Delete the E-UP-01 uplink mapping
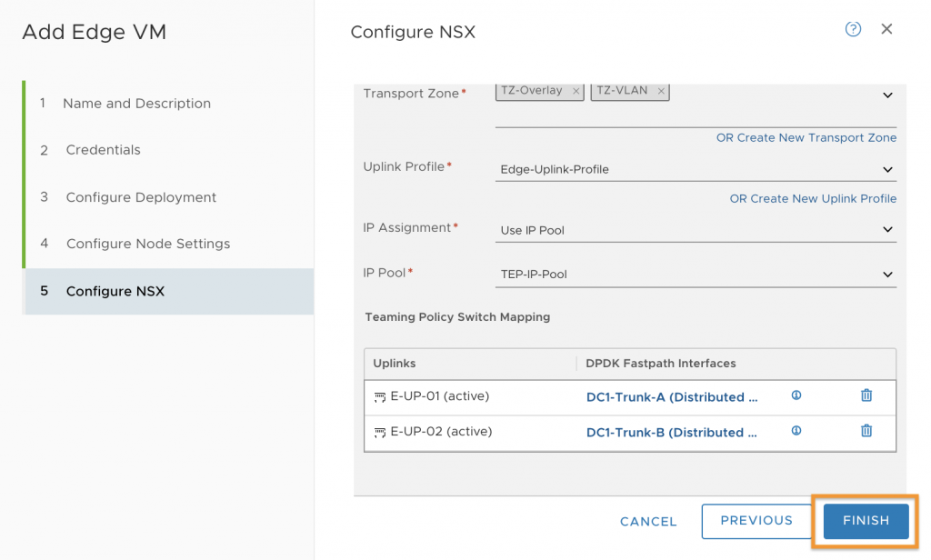The image size is (931, 560). click(x=866, y=395)
